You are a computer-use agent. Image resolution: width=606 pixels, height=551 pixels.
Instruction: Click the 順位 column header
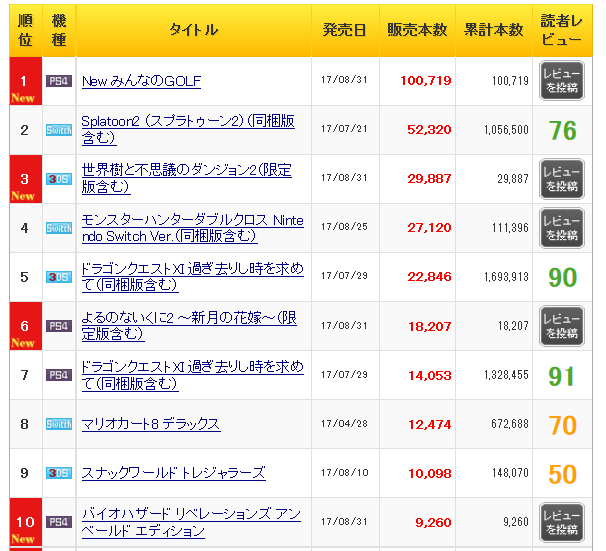[x=26, y=30]
